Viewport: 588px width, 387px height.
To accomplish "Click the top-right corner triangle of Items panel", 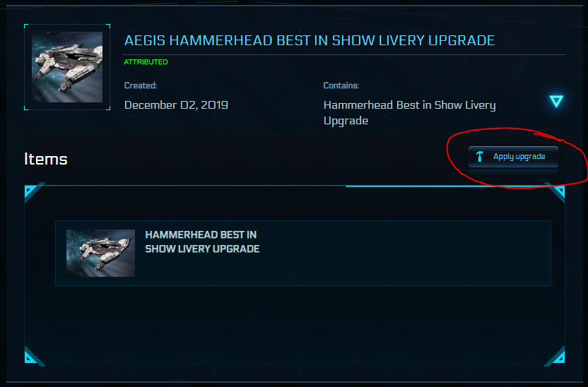I will point(557,192).
